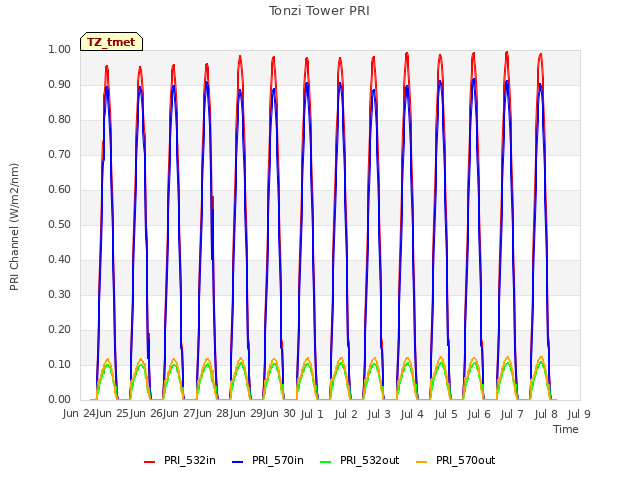The width and height of the screenshot is (640, 480).
Task: Click the red PRI_532in peak above Jul 7
Action: (507, 53)
